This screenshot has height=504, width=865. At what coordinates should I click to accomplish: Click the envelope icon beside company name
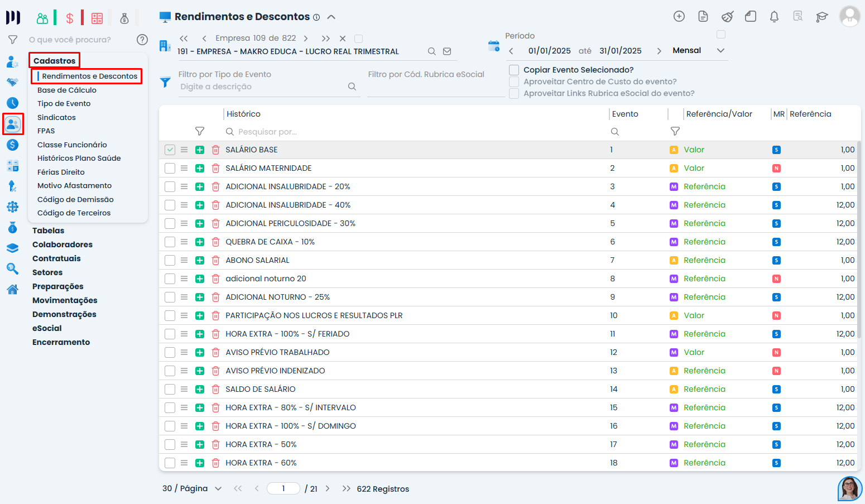click(x=447, y=51)
